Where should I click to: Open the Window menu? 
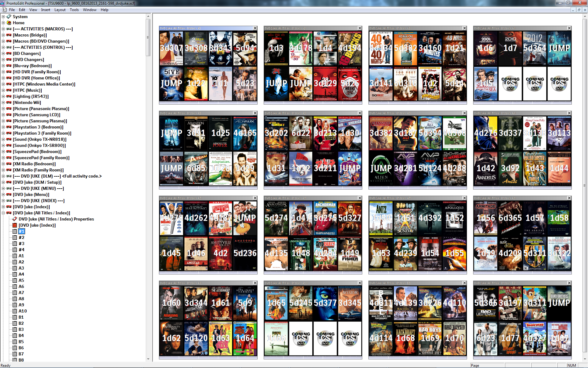point(89,10)
